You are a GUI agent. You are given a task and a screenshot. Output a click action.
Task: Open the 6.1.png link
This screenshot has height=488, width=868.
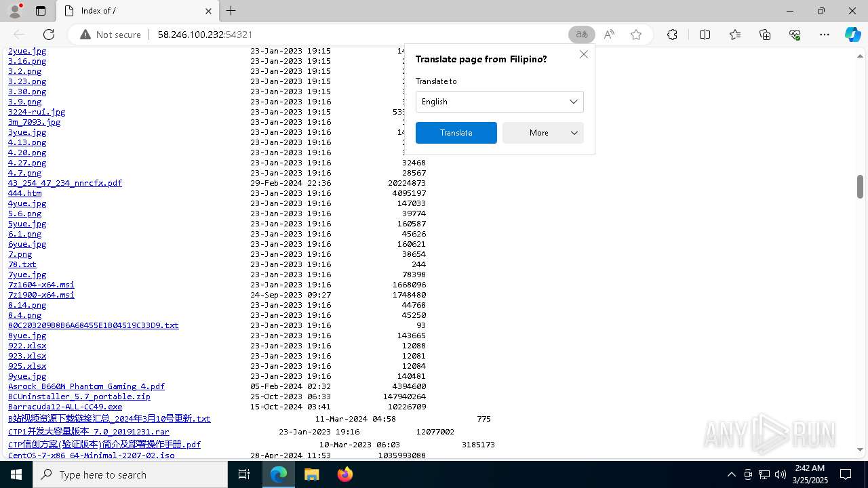[x=25, y=234]
